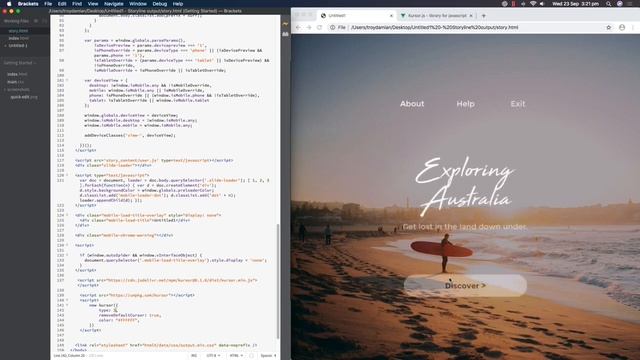Open the Working Files settings gear icon
This screenshot has height=360, width=640.
click(36, 21)
